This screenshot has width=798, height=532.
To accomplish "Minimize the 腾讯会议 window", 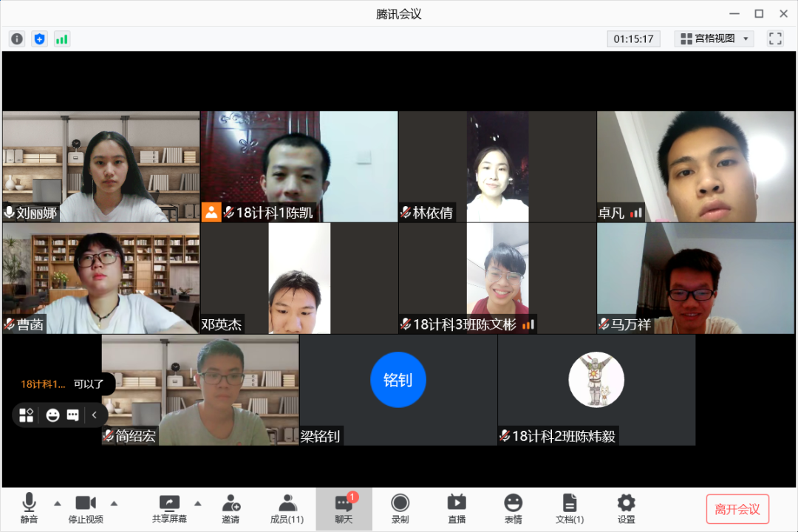I will tap(734, 14).
